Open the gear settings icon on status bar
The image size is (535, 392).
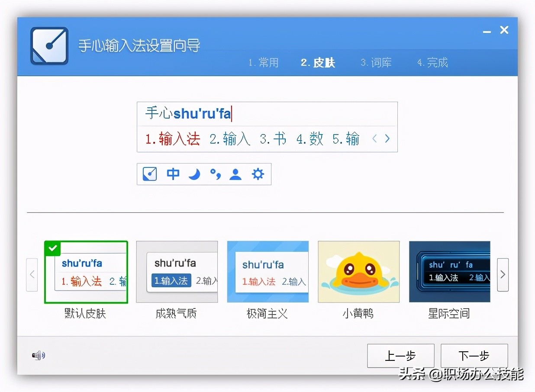tap(258, 174)
